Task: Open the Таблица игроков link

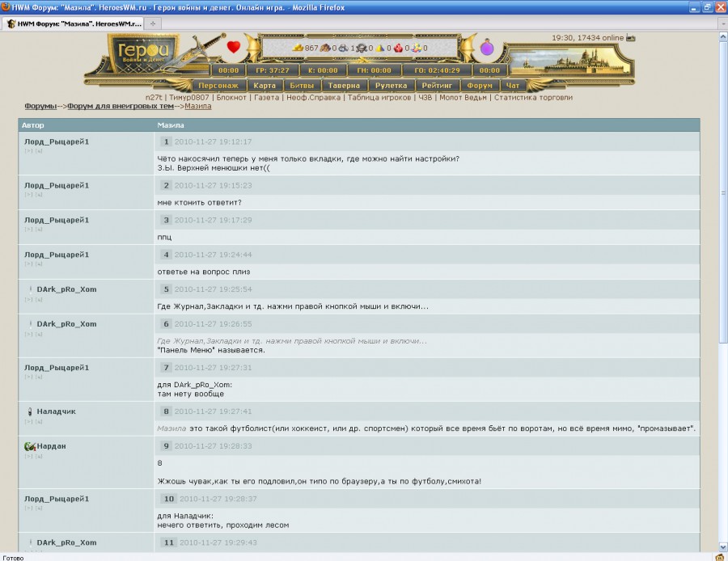Action: 379,98
